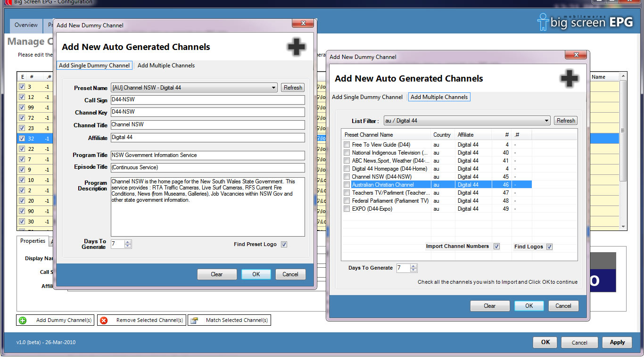The image size is (644, 362).
Task: Click OK in the multiple channels dialog
Action: tap(529, 306)
